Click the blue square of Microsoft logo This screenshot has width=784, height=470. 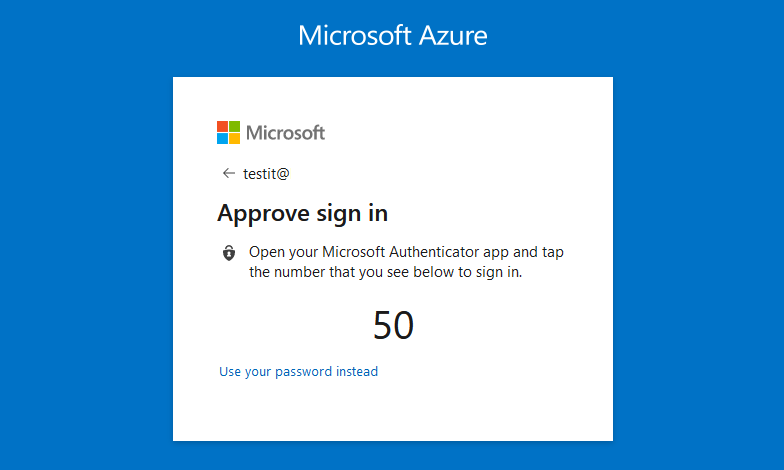click(222, 138)
